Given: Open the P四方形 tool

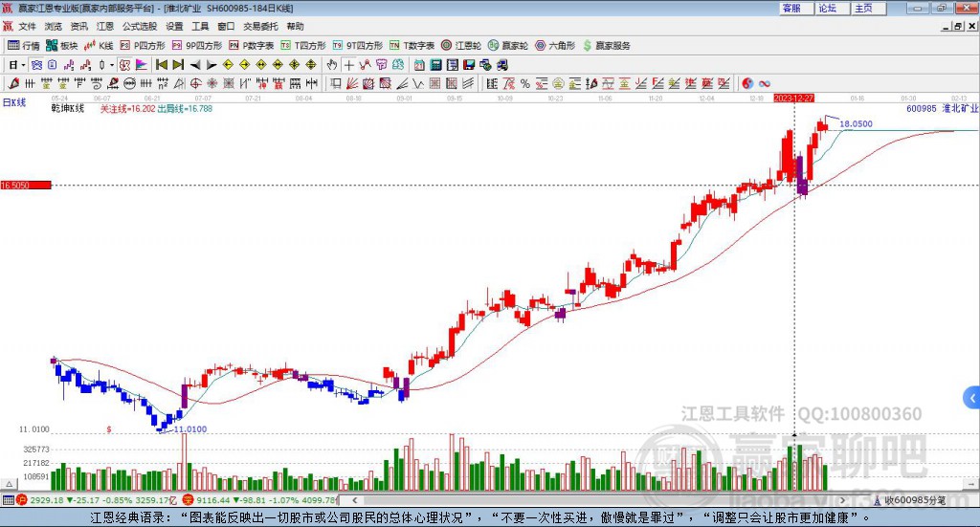Looking at the screenshot, I should pos(143,46).
